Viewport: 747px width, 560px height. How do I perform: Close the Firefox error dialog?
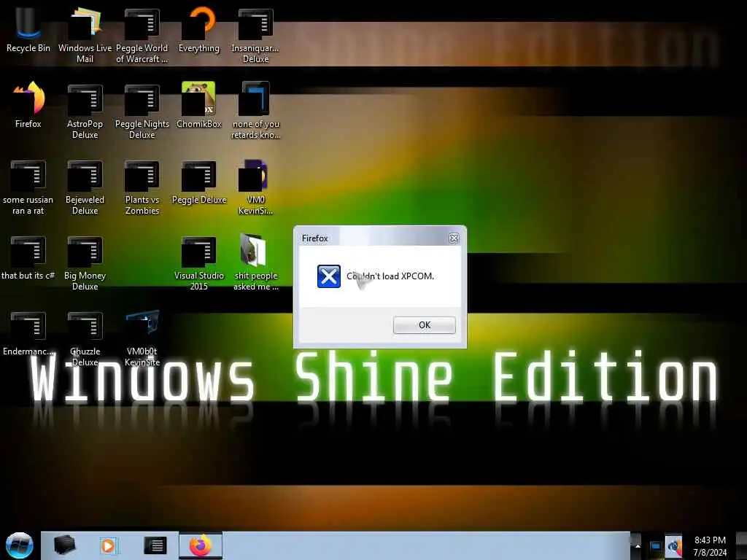(454, 238)
